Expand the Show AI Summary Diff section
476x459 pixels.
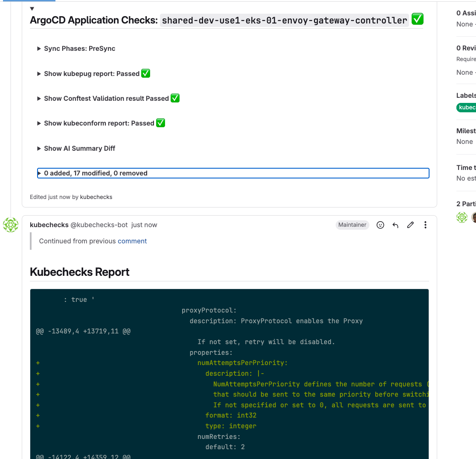(76, 148)
